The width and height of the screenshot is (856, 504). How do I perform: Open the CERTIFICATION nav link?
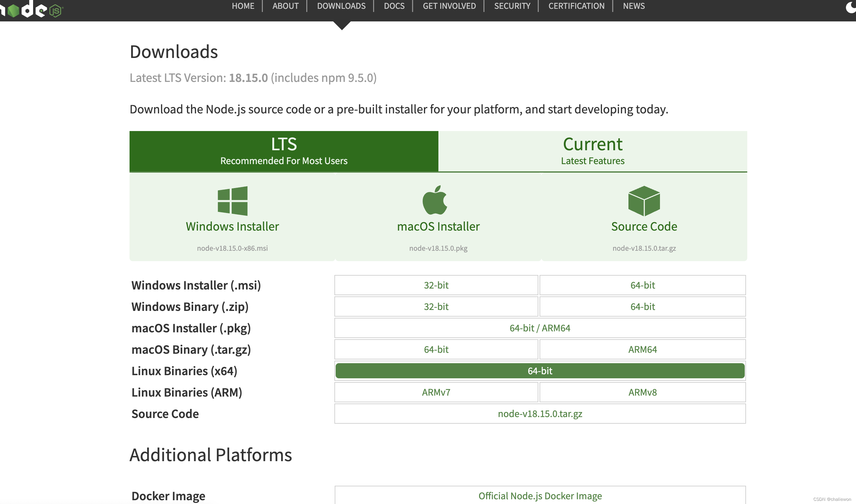(576, 6)
